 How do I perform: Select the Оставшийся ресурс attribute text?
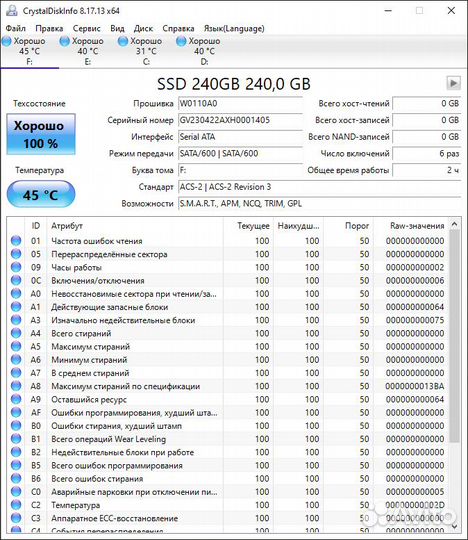coord(89,399)
